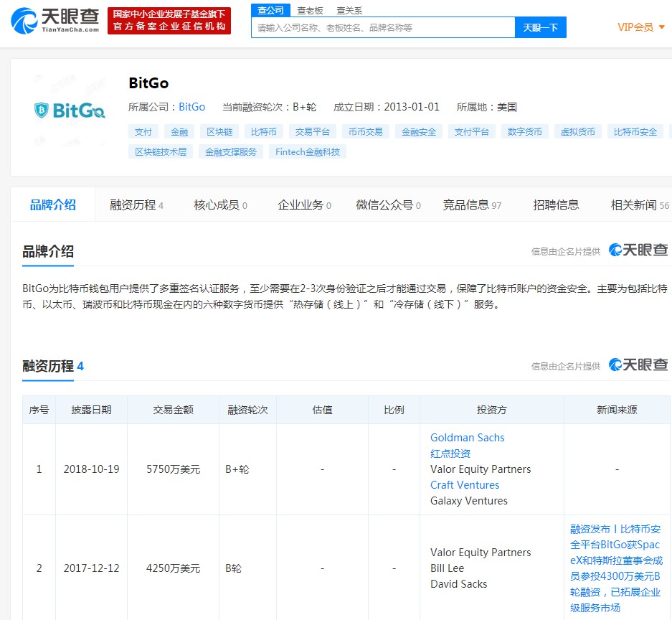Switch to the 企业业务 tab
Image resolution: width=672 pixels, height=620 pixels.
[x=304, y=205]
